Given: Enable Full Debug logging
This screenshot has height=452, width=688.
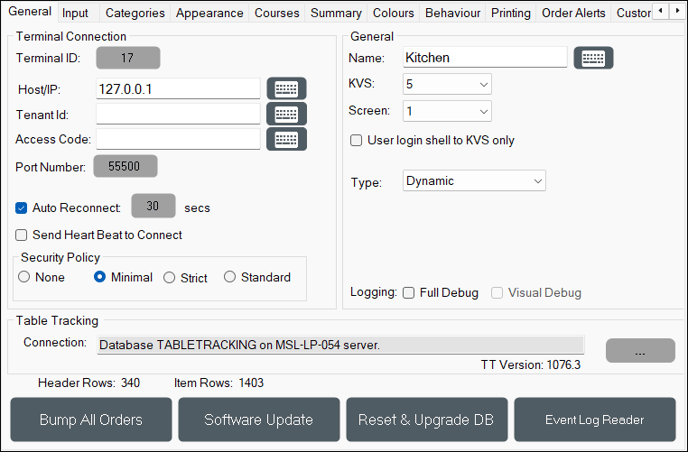Looking at the screenshot, I should click(408, 293).
